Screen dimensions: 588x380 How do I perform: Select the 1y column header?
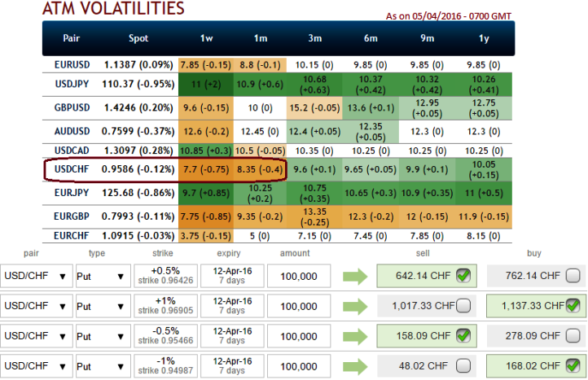[x=485, y=38]
